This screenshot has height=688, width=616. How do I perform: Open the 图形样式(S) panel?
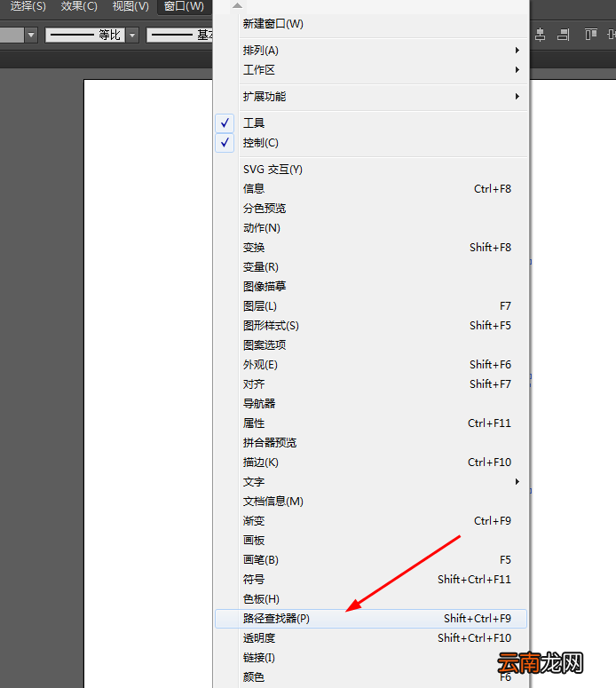tap(371, 326)
